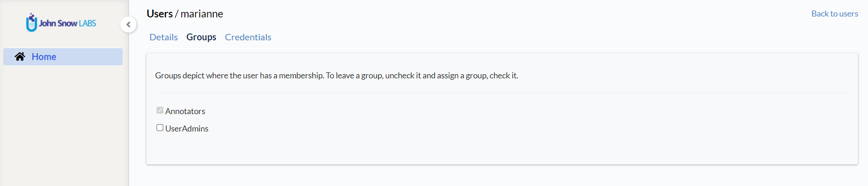Viewport: 868px width, 186px height.
Task: Click the divider line under the description
Action: click(502, 93)
